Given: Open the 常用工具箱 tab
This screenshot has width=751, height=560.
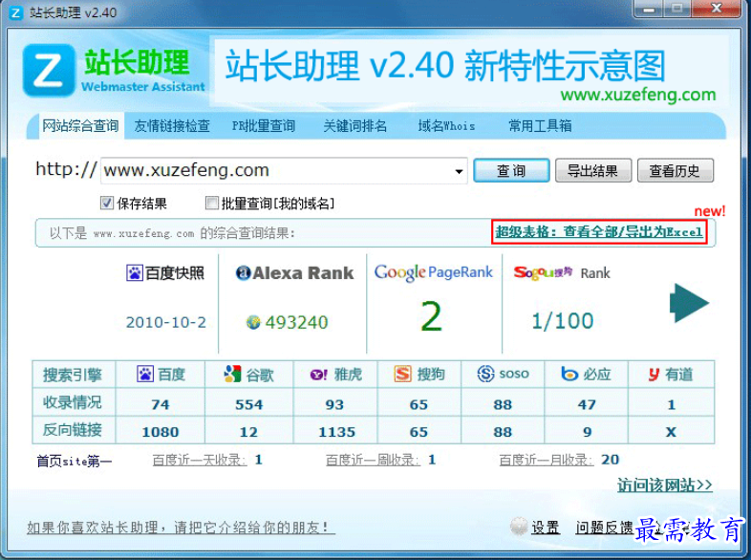Looking at the screenshot, I should click(x=540, y=126).
